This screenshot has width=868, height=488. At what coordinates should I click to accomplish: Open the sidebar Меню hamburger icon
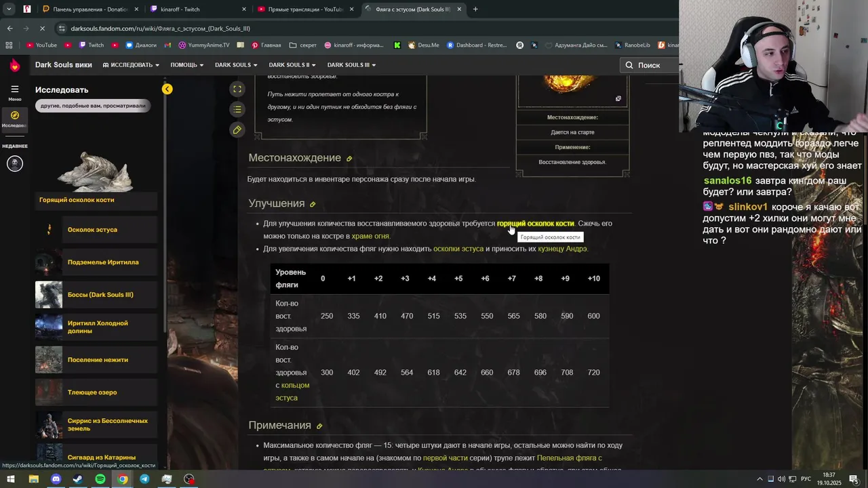point(14,89)
